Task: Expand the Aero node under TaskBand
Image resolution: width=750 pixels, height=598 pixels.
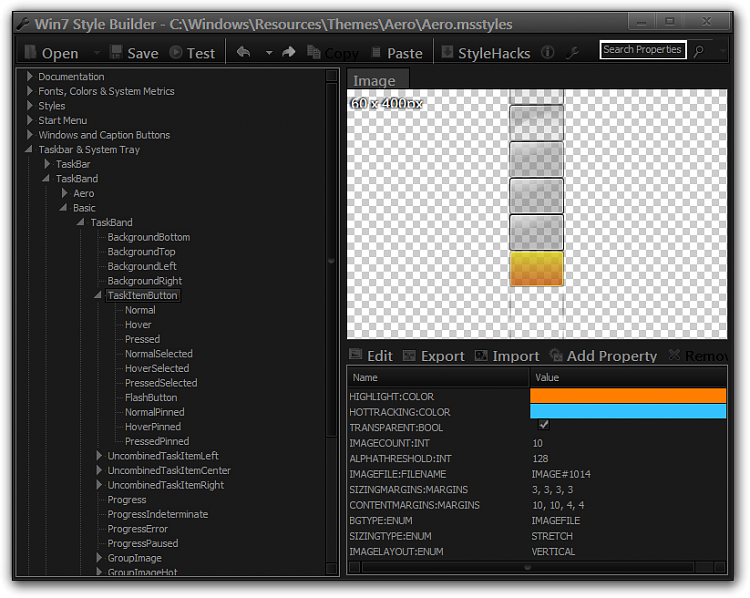Action: point(65,193)
